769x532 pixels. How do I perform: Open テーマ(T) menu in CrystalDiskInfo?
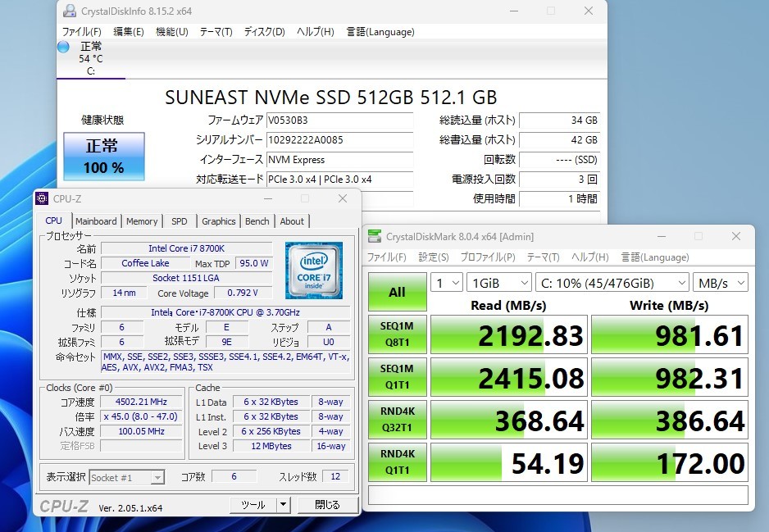coord(216,32)
